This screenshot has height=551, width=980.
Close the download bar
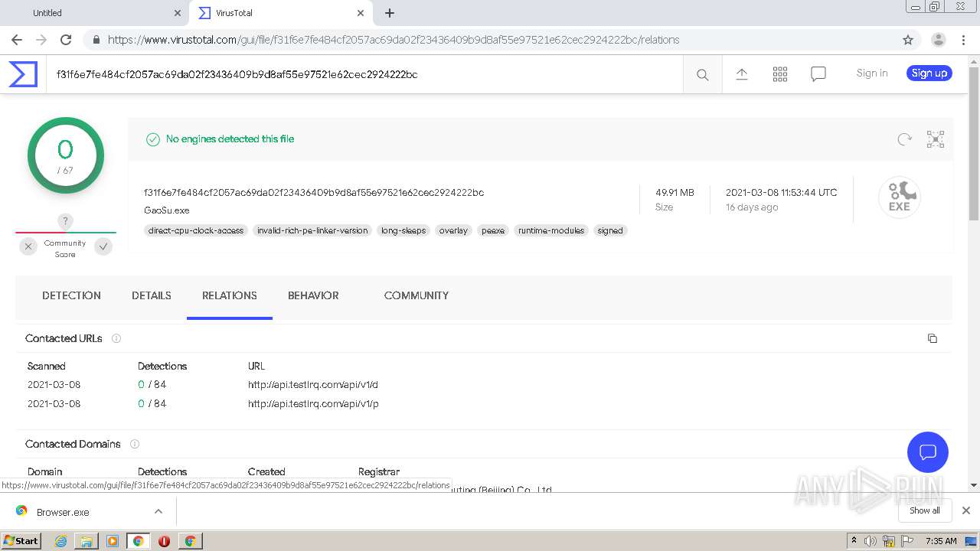[x=966, y=510]
